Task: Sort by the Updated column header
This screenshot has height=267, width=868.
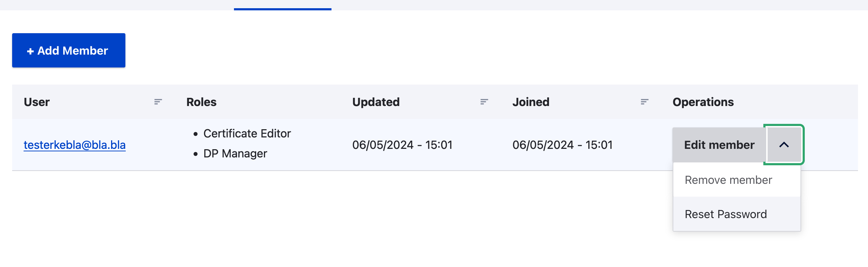Action: tap(376, 102)
